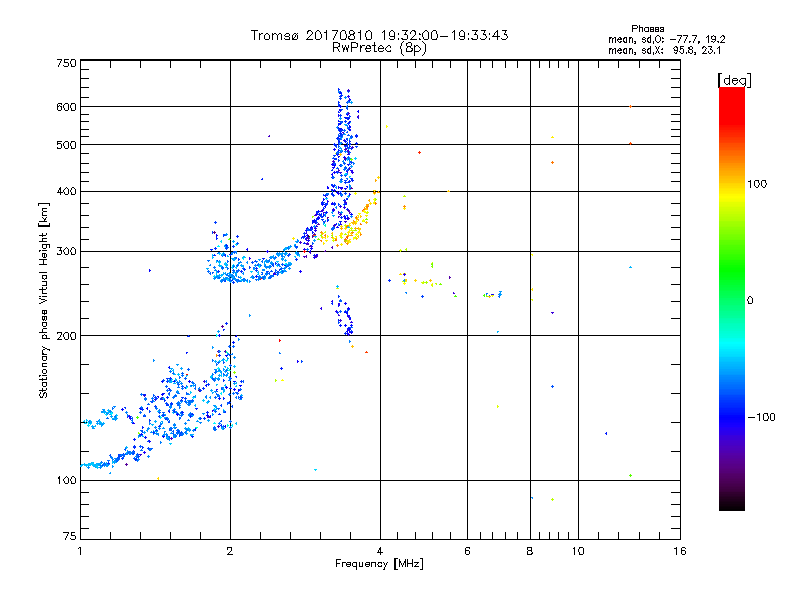Image resolution: width=800 pixels, height=600 pixels.
Task: Click the plot title "Tromsø 20170810 19:32:00-19:33:43"
Action: pos(379,35)
